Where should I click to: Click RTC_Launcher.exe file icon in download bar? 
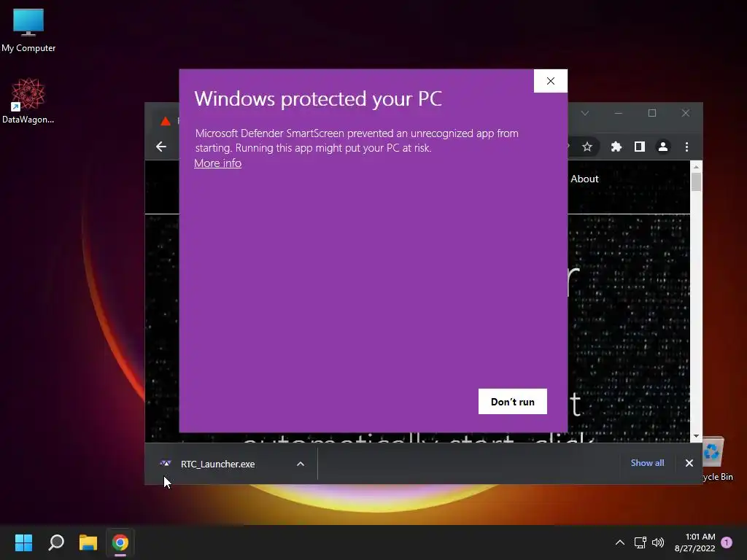click(x=166, y=463)
